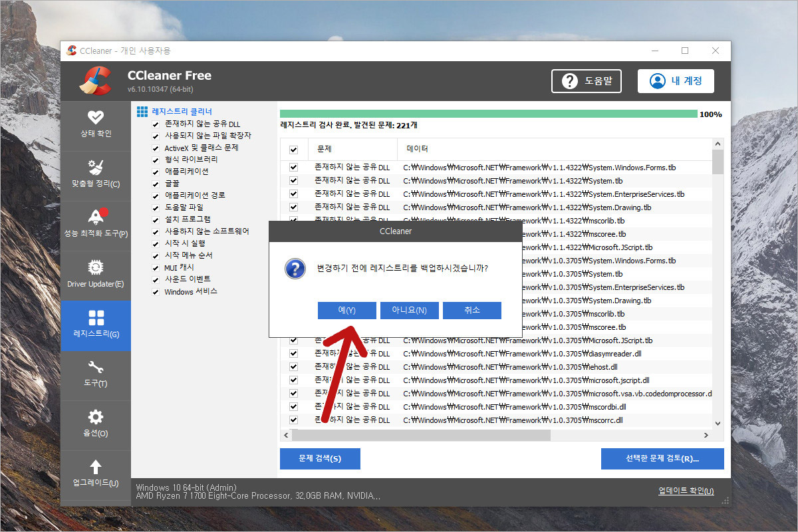Viewport: 798px width, 532px height.
Task: Minimize the CCleaner window
Action: point(655,51)
